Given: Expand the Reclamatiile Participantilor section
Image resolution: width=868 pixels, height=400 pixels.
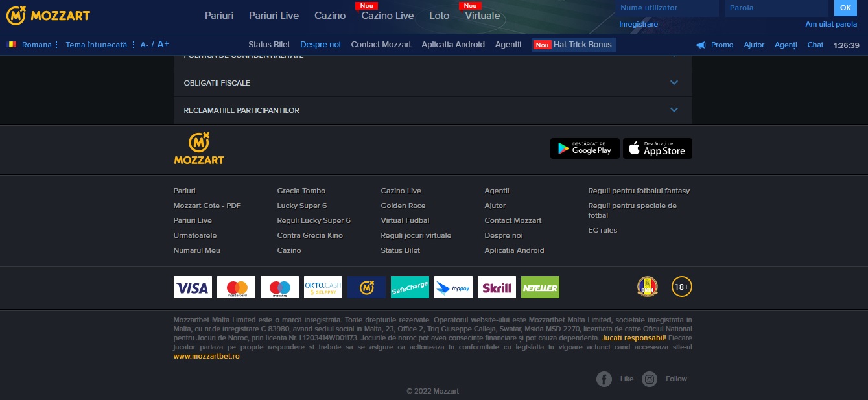Looking at the screenshot, I should [433, 110].
